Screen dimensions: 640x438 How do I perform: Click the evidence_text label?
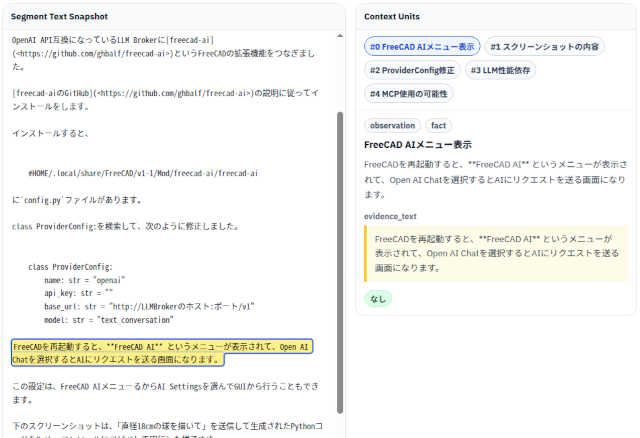pyautogui.click(x=390, y=216)
